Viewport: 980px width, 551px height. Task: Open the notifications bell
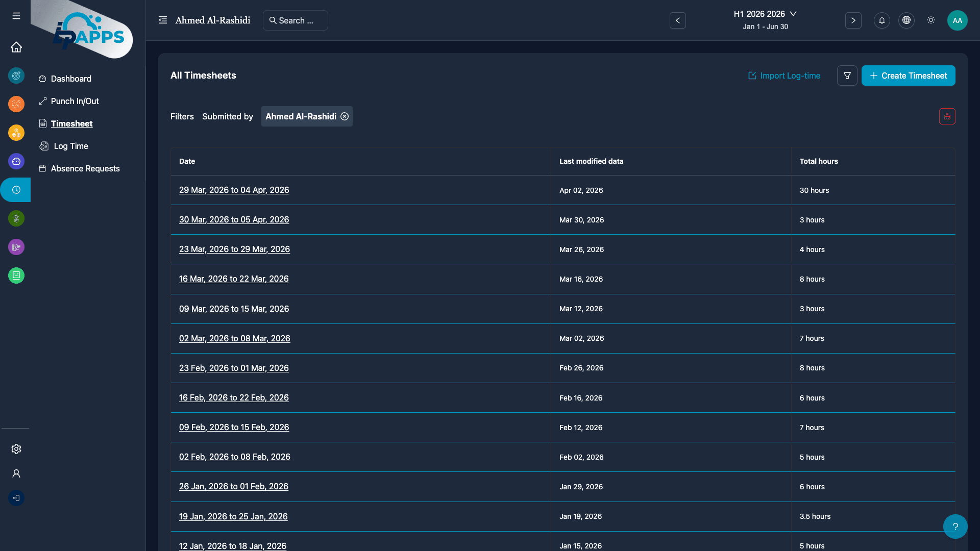click(881, 20)
